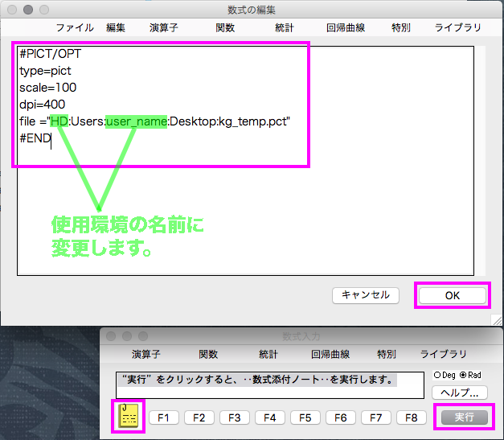Open ライブラリ menu in 数式入力 window
This screenshot has width=504, height=440.
[x=443, y=354]
